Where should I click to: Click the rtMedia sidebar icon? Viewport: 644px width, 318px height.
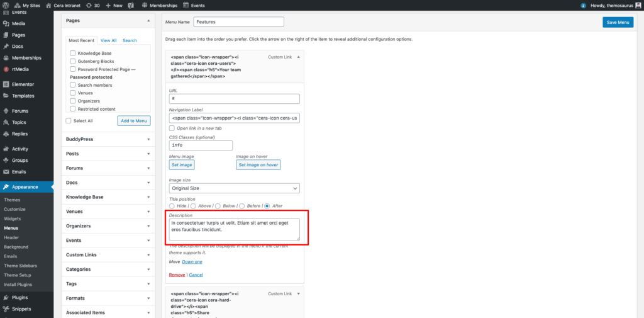6,69
